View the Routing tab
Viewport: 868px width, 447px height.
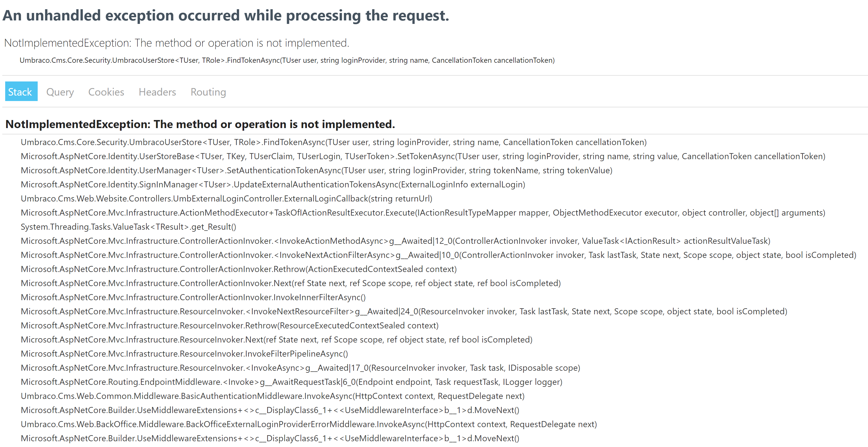pos(208,92)
